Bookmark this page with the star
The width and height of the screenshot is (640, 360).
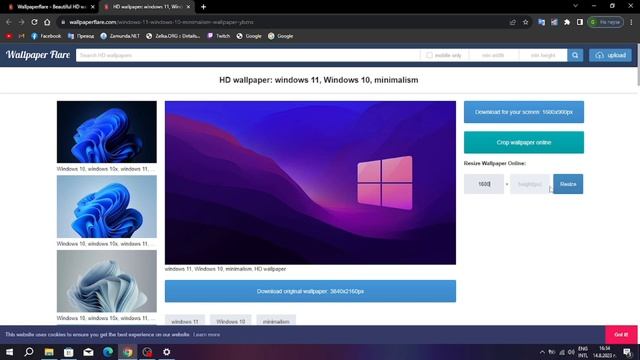[x=526, y=22]
